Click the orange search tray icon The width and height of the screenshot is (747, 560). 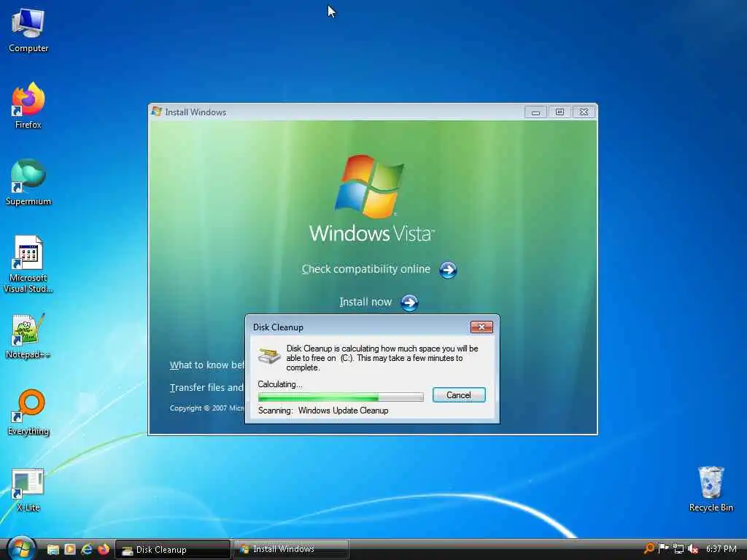tap(649, 548)
